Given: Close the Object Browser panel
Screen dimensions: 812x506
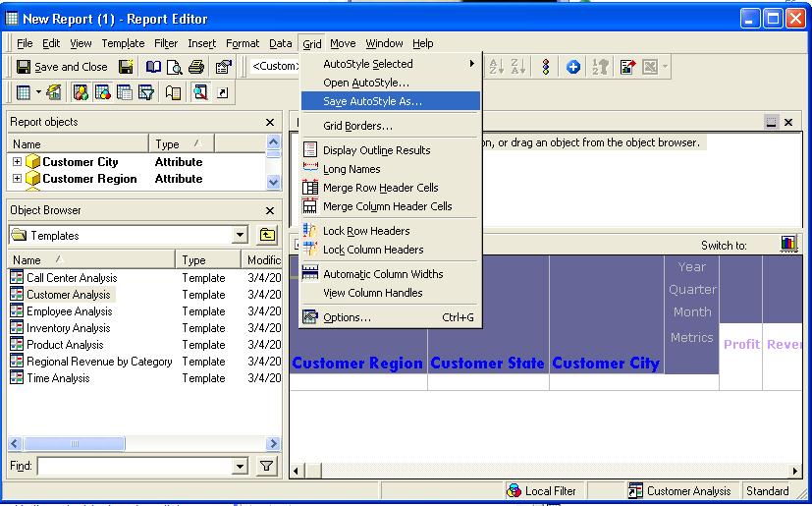Looking at the screenshot, I should 270,210.
